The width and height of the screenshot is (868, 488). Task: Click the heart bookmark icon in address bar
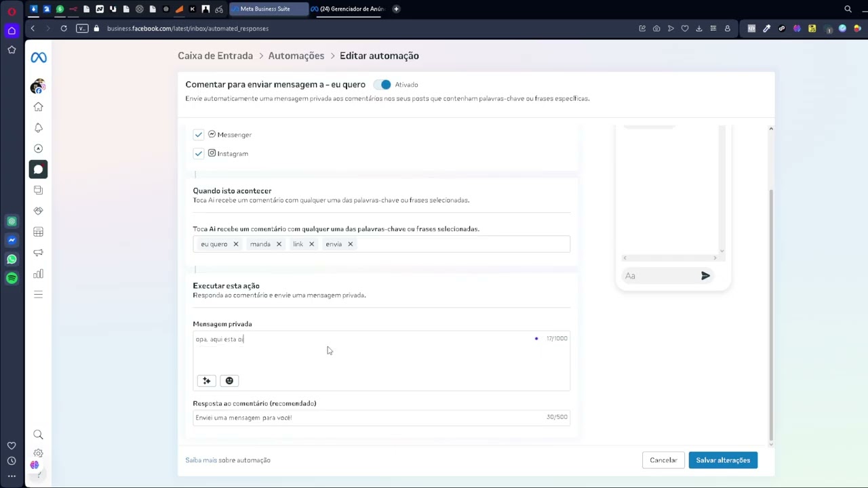[685, 28]
